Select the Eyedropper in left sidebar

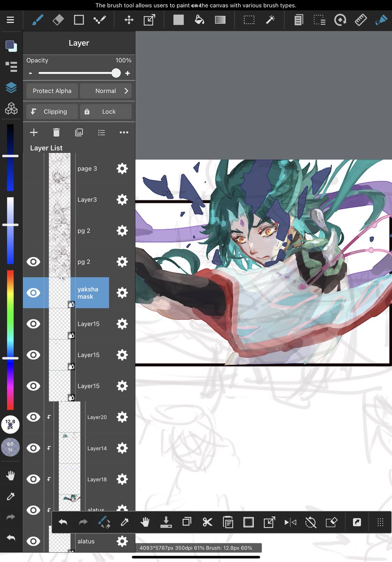(11, 496)
